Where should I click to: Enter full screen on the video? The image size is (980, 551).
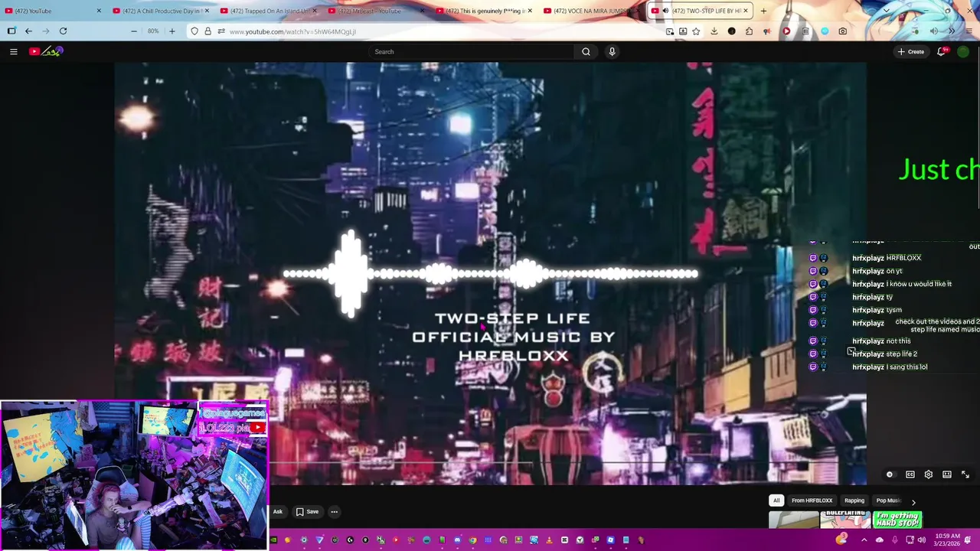[x=965, y=474]
